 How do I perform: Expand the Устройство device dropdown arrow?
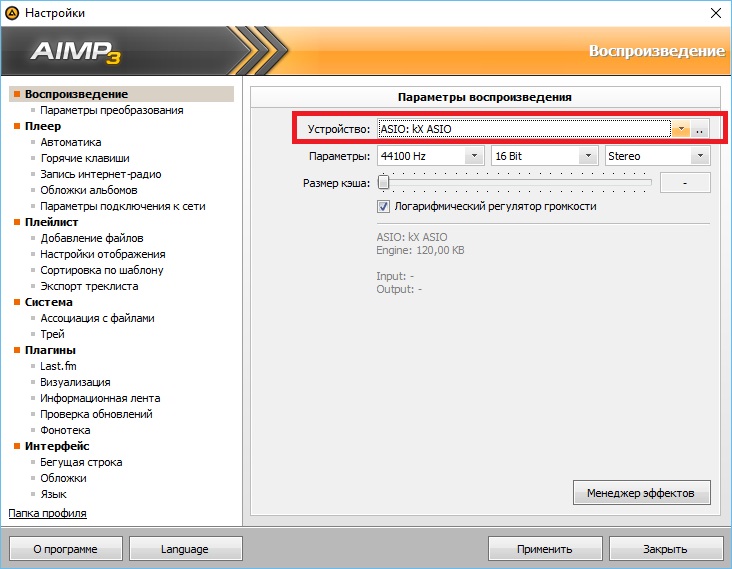coord(681,129)
